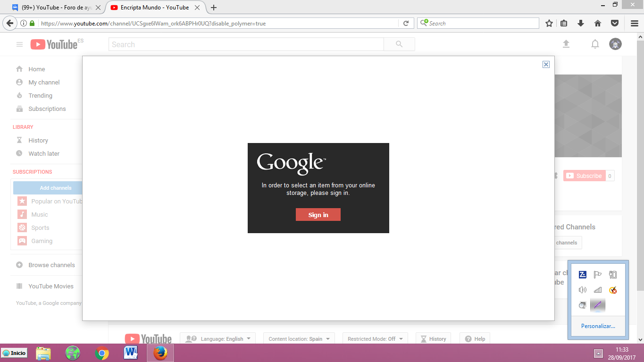Open the account avatar menu
Screen dimensions: 644x362
(x=615, y=44)
